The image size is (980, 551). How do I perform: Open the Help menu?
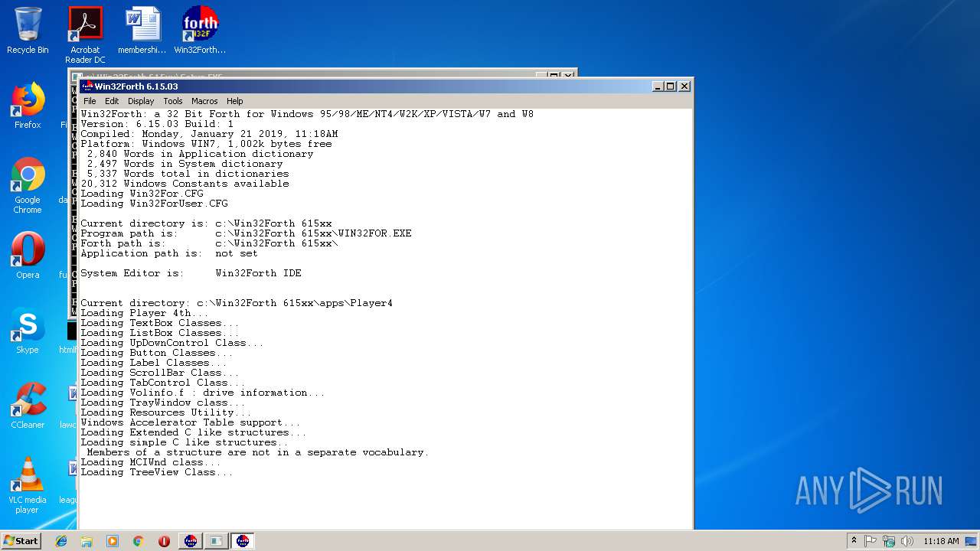(x=235, y=101)
